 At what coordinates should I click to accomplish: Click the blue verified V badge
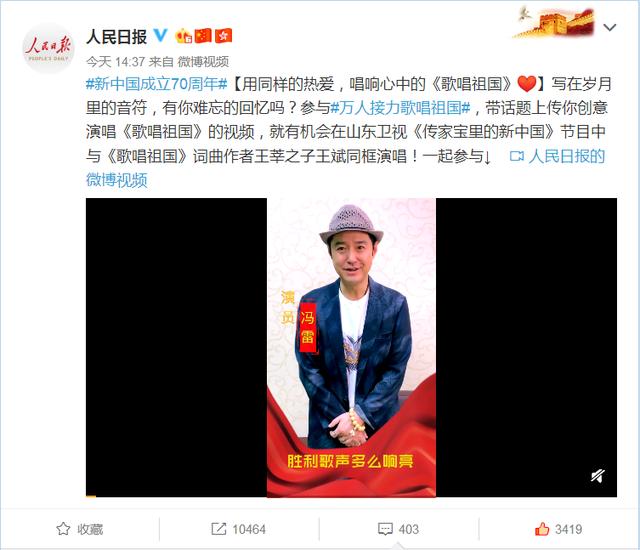(160, 36)
